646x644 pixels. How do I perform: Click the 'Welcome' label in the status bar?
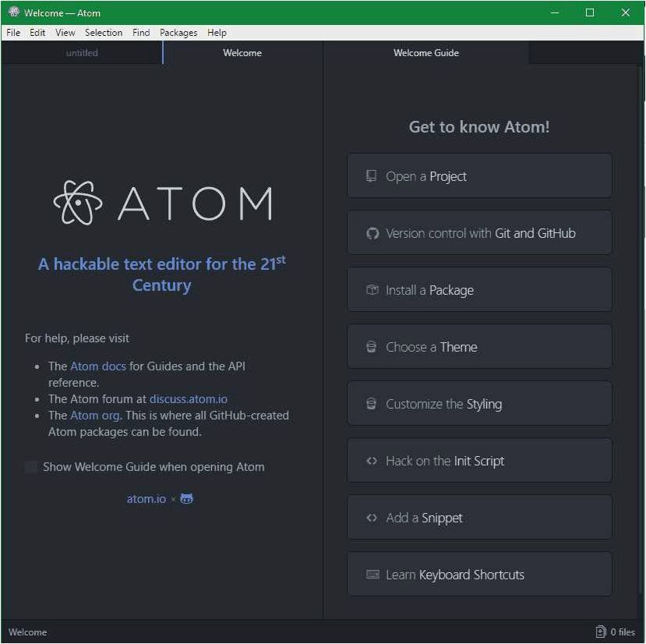pyautogui.click(x=27, y=632)
